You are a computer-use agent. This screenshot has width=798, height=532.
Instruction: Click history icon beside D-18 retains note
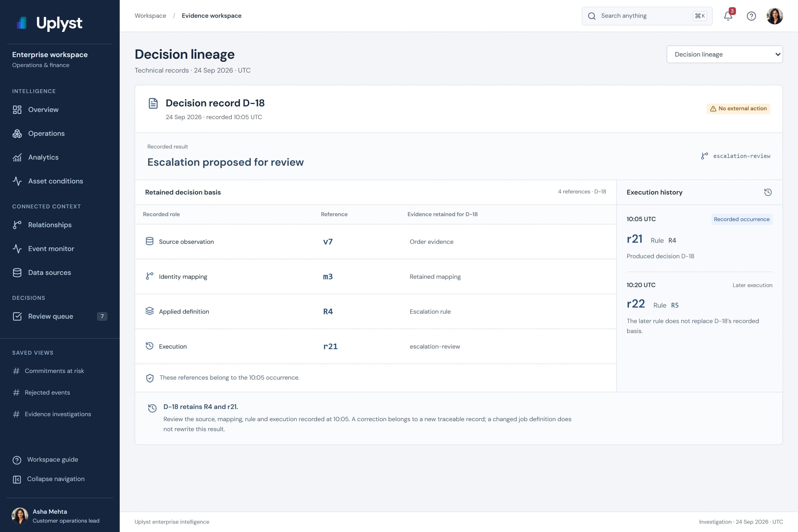[x=152, y=408]
